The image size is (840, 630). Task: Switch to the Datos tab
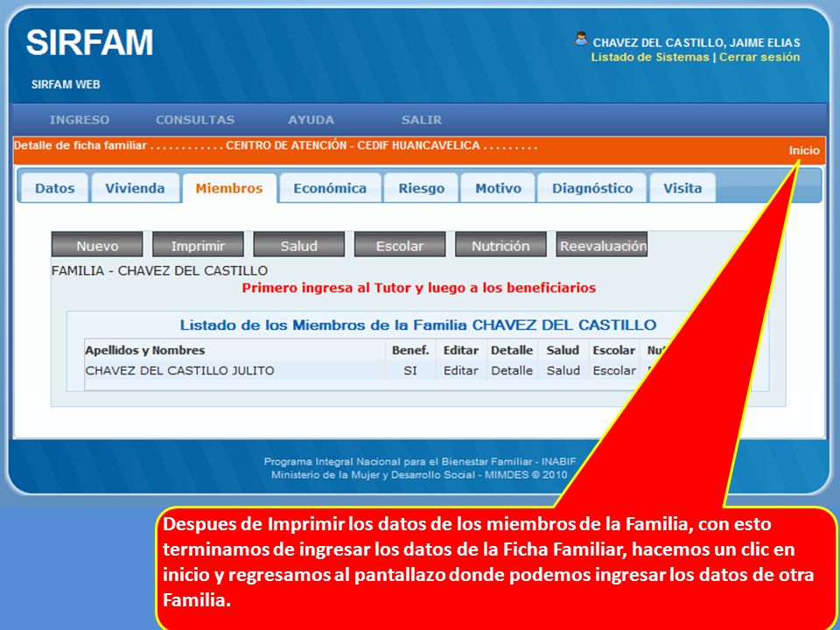coord(54,188)
